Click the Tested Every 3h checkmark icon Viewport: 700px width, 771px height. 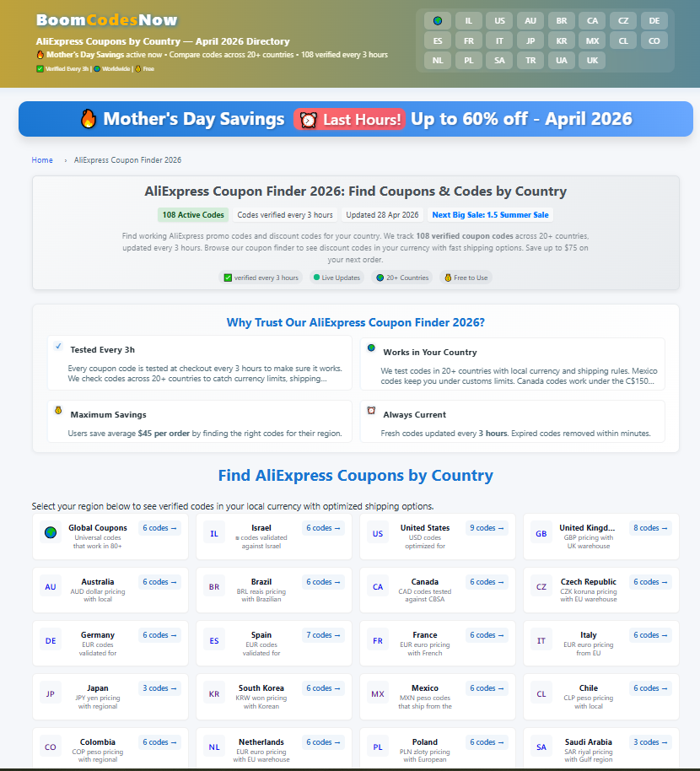click(x=58, y=346)
